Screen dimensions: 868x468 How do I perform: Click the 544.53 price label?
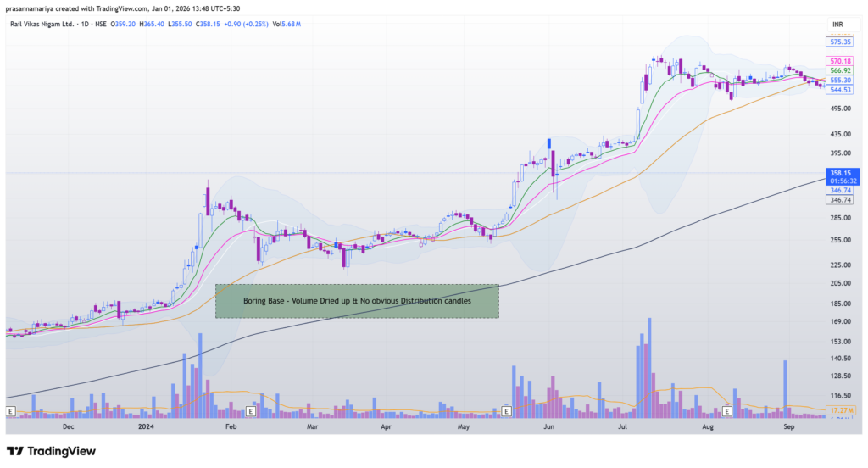pos(840,89)
